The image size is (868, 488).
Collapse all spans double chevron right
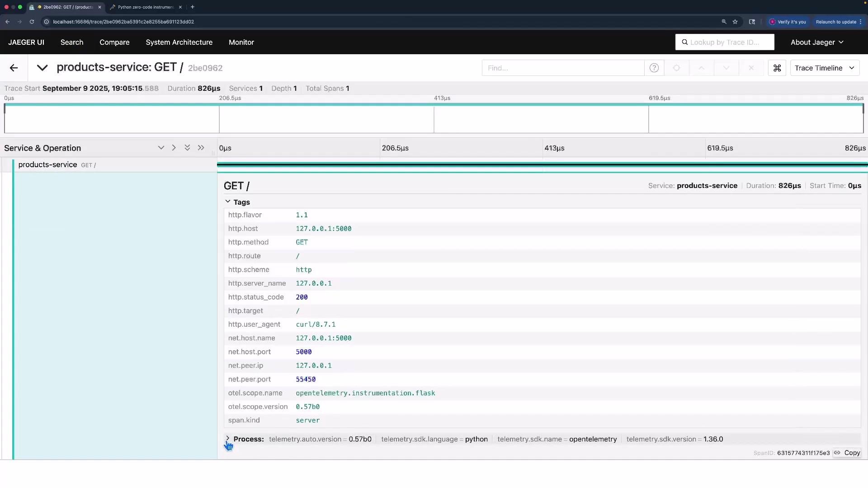click(x=201, y=148)
